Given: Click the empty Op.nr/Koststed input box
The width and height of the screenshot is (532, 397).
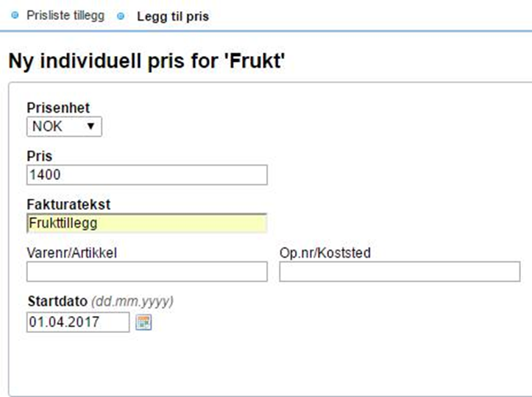Looking at the screenshot, I should point(399,272).
